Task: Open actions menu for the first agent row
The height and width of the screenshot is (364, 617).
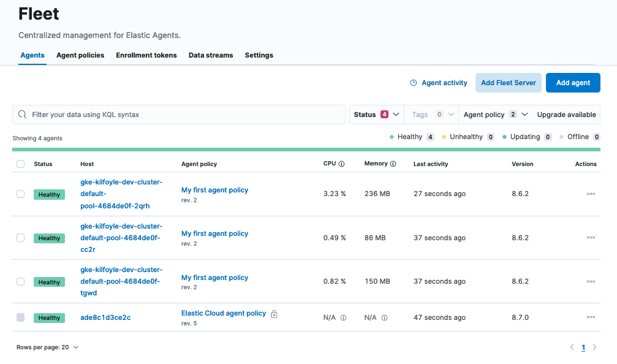Action: (591, 194)
